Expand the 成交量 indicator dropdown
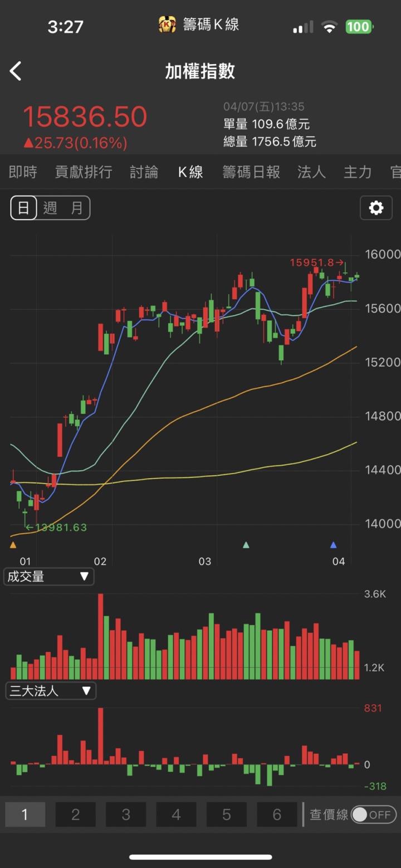The width and height of the screenshot is (401, 868). pyautogui.click(x=48, y=577)
